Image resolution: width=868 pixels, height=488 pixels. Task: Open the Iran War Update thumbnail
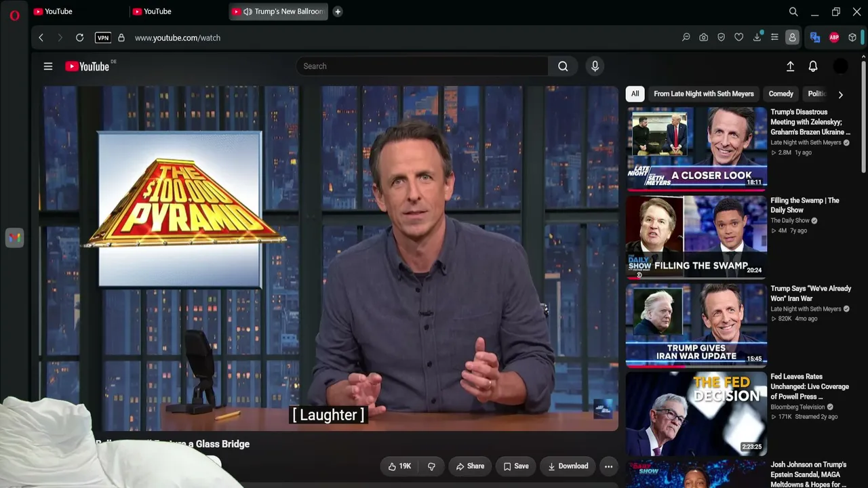pos(696,324)
